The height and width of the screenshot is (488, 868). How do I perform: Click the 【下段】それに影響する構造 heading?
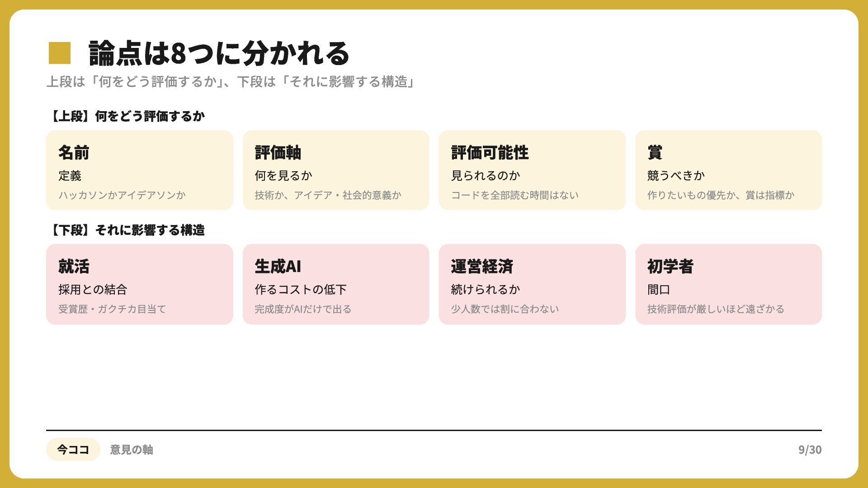tap(126, 230)
